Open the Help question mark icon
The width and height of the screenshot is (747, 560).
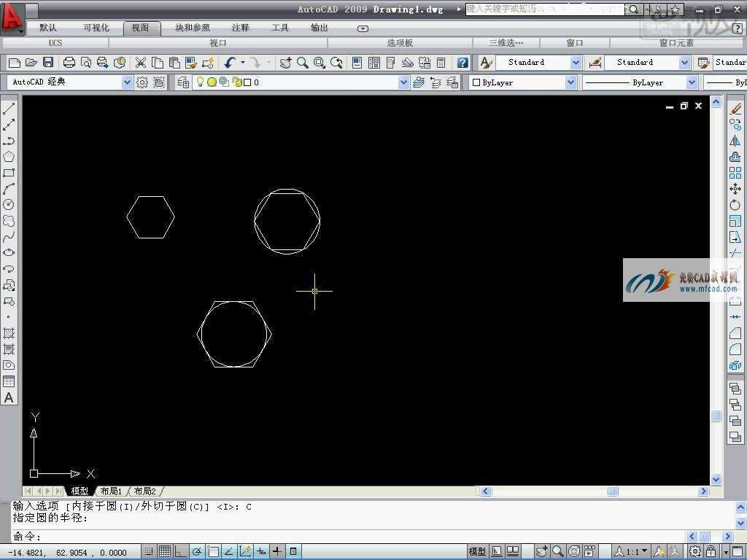(462, 63)
